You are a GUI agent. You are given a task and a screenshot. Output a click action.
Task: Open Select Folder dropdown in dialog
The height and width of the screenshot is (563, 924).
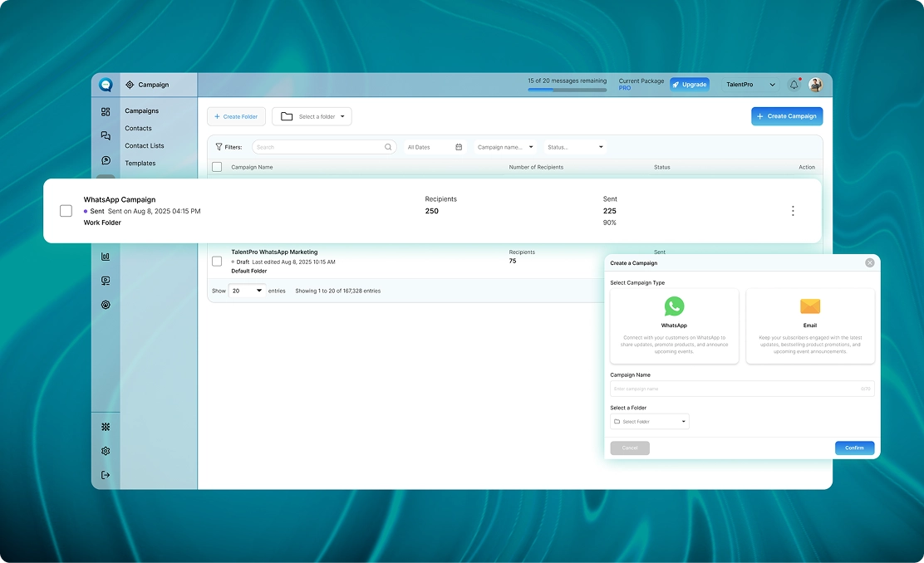(650, 422)
